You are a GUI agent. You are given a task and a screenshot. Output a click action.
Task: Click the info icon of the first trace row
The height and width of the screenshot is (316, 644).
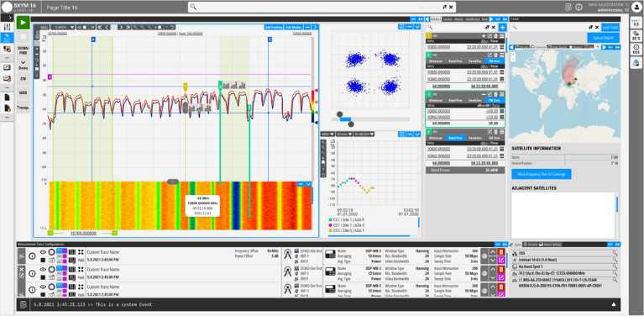32,256
